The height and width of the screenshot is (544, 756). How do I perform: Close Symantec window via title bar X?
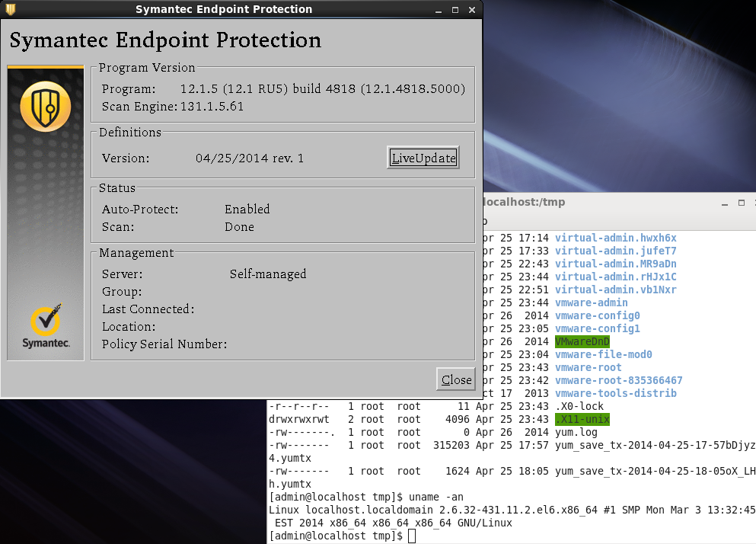pos(472,10)
